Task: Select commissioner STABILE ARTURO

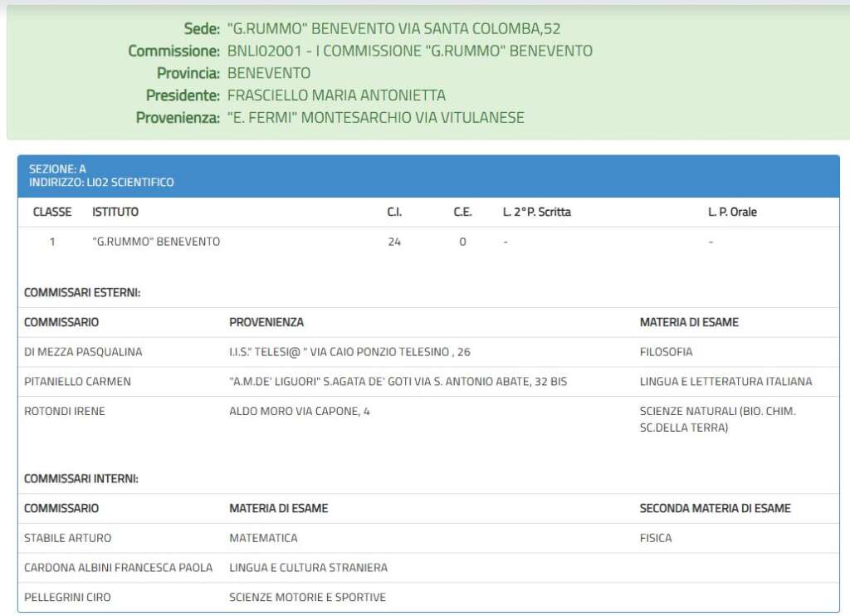Action: (x=67, y=539)
